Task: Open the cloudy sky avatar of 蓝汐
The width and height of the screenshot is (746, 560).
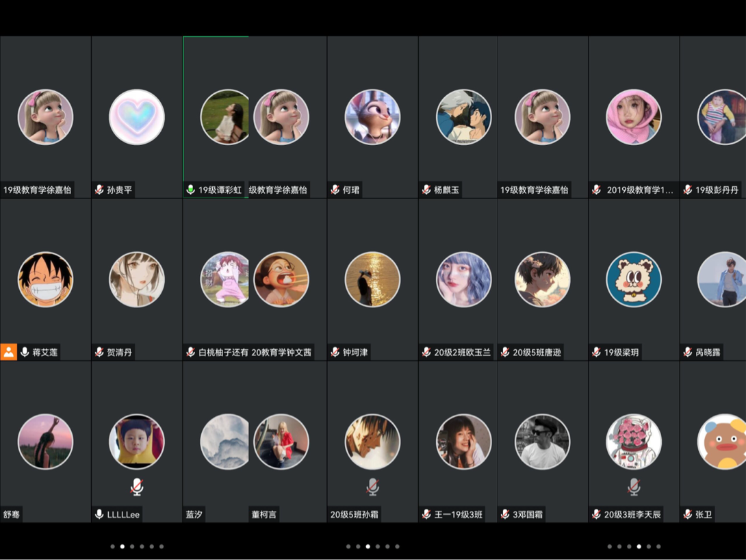Action: click(x=224, y=442)
